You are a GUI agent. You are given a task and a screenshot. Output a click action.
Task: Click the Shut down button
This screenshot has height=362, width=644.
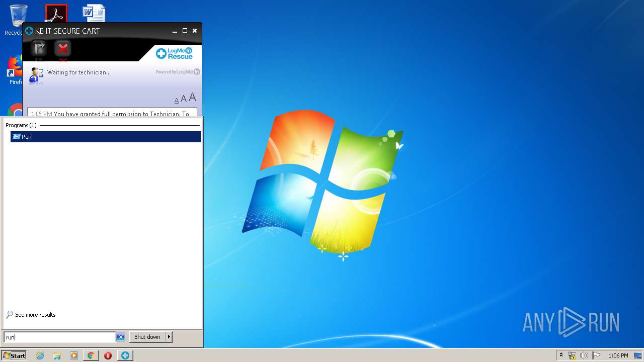(x=147, y=337)
